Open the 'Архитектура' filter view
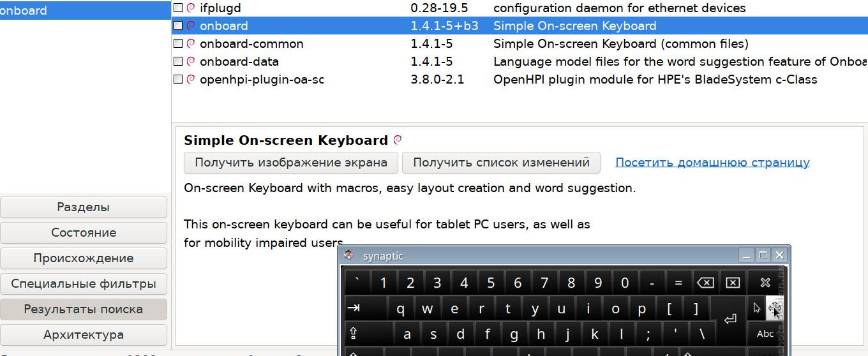 click(84, 335)
